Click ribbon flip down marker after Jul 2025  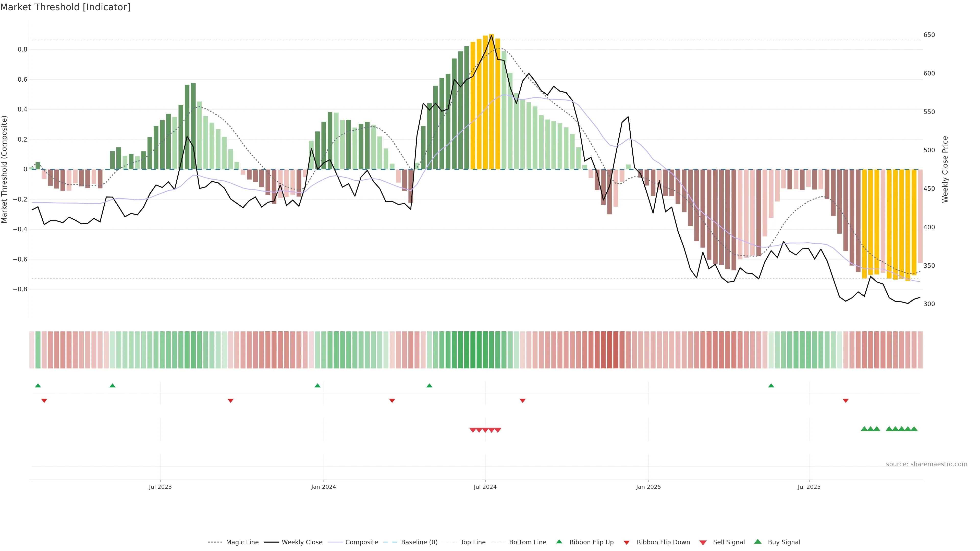tap(846, 400)
